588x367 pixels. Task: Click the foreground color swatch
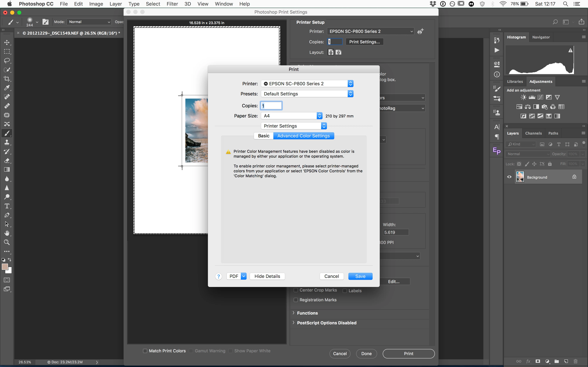[5, 267]
